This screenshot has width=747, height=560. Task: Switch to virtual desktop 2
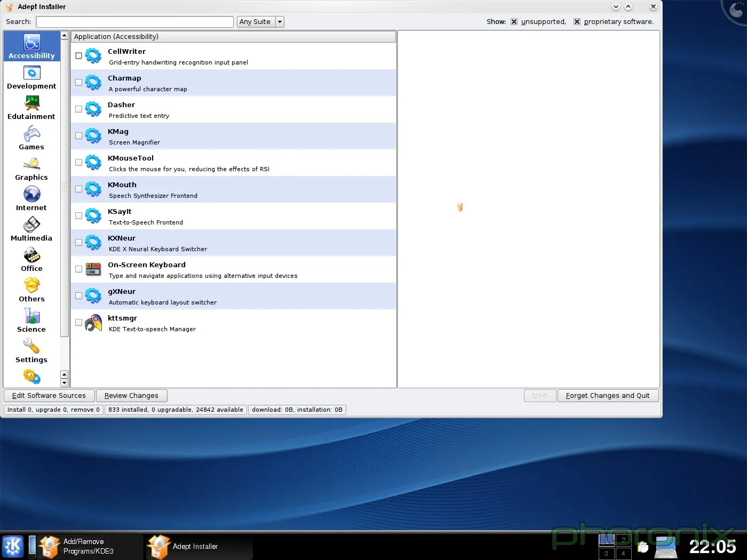(x=623, y=540)
